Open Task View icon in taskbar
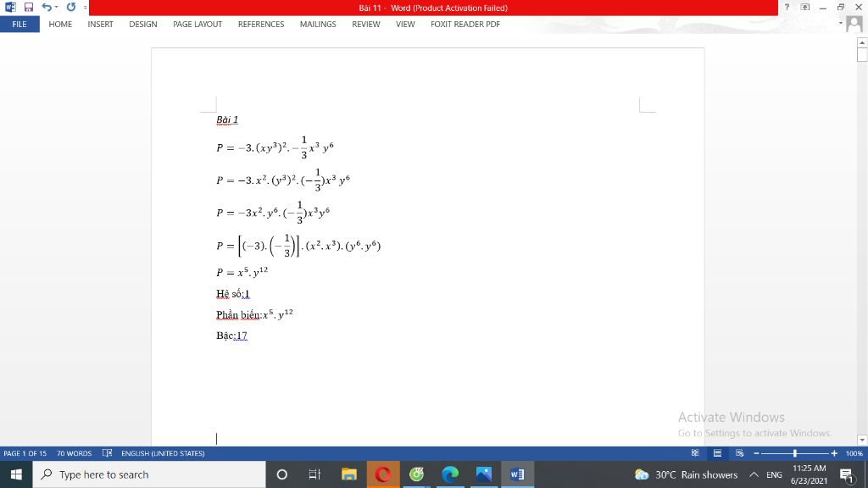 pyautogui.click(x=314, y=474)
